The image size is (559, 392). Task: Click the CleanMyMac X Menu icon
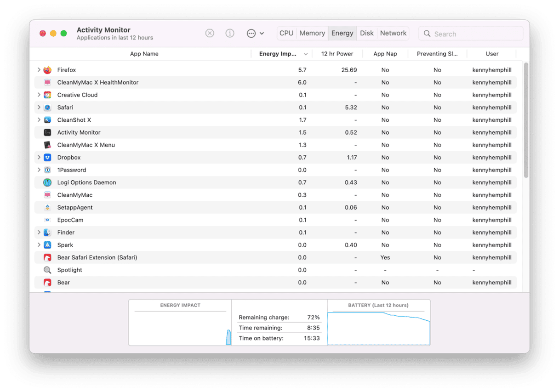[x=47, y=145]
